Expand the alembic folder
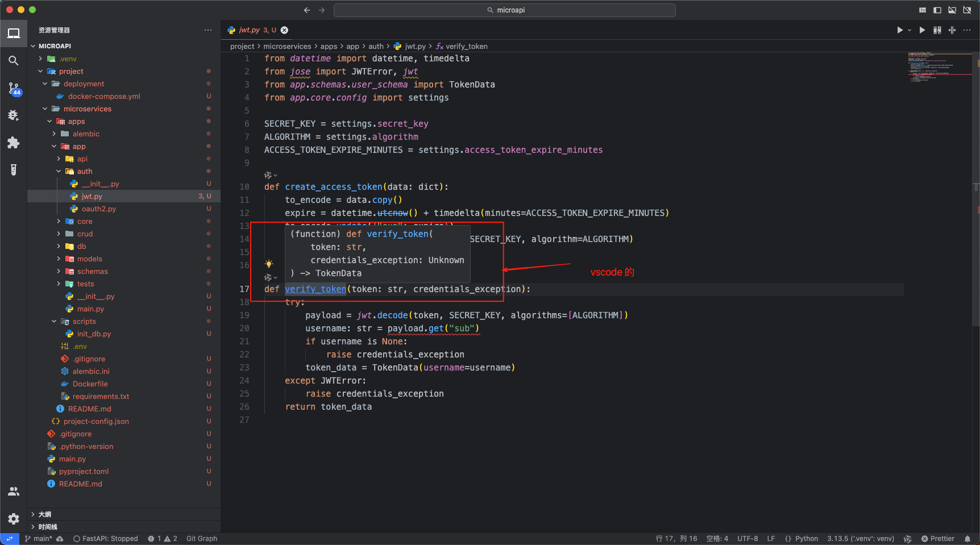 coord(54,134)
